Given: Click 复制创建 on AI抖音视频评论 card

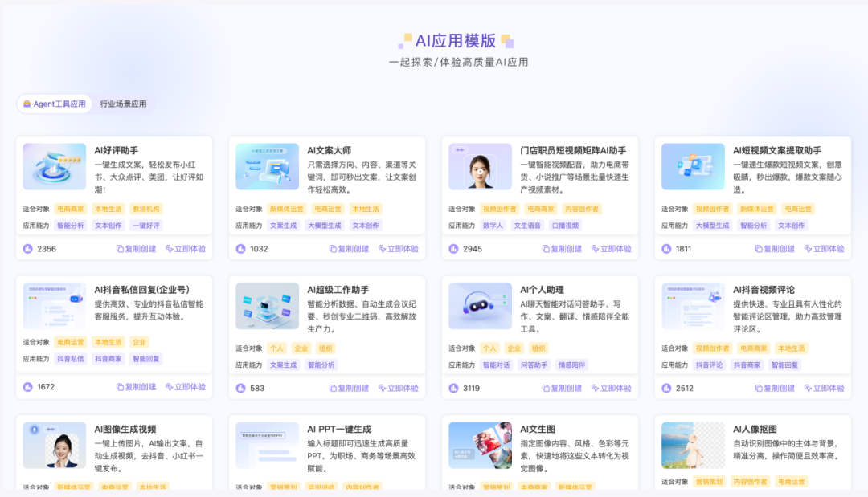Looking at the screenshot, I should point(775,388).
